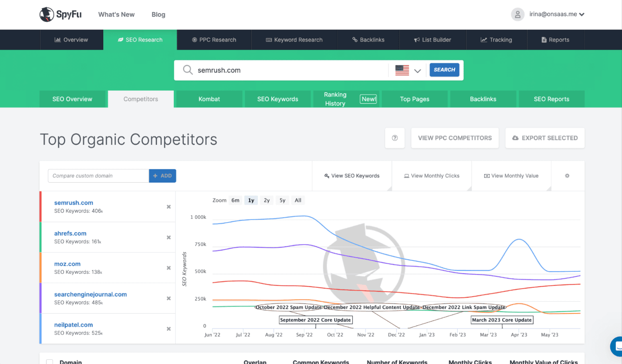Screen dimensions: 622x364
Task: Open chart settings gear icon
Action: point(567,176)
